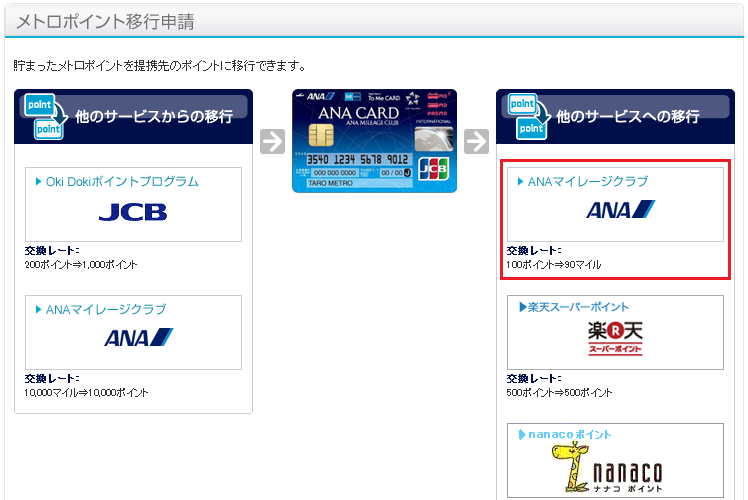Screen dimensions: 748x500
Task: Click the arrow icon right of ANA card
Action: click(x=477, y=141)
